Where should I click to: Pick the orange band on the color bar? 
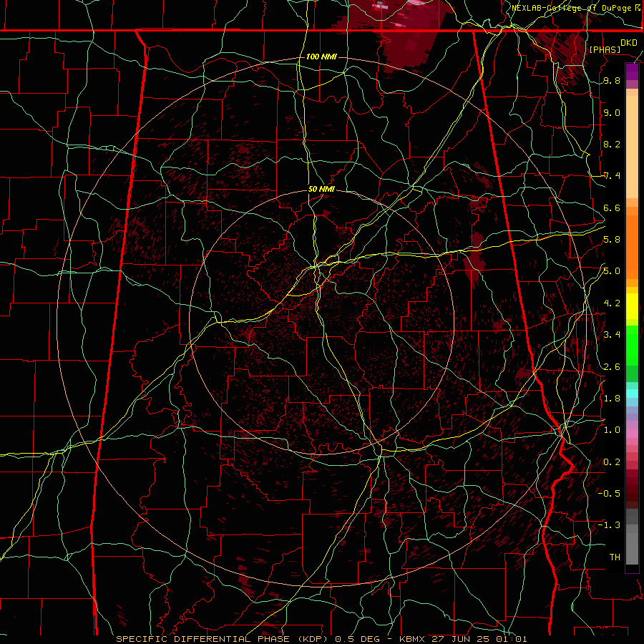pos(632,247)
